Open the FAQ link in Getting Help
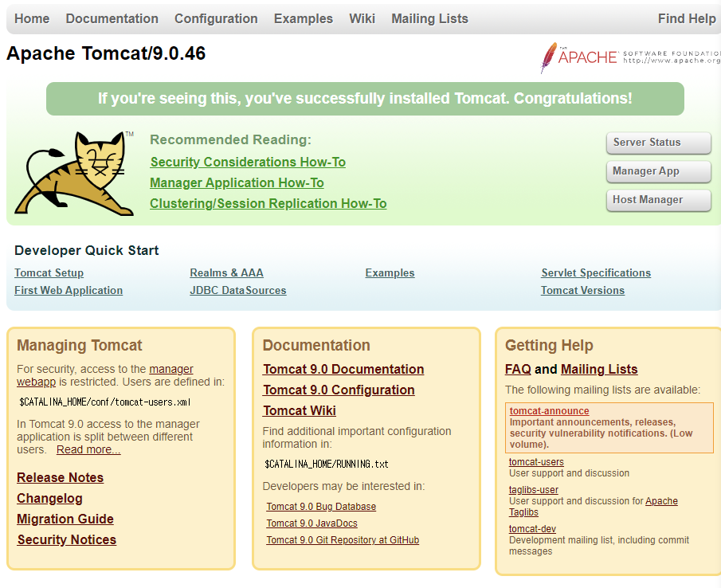 tap(518, 369)
